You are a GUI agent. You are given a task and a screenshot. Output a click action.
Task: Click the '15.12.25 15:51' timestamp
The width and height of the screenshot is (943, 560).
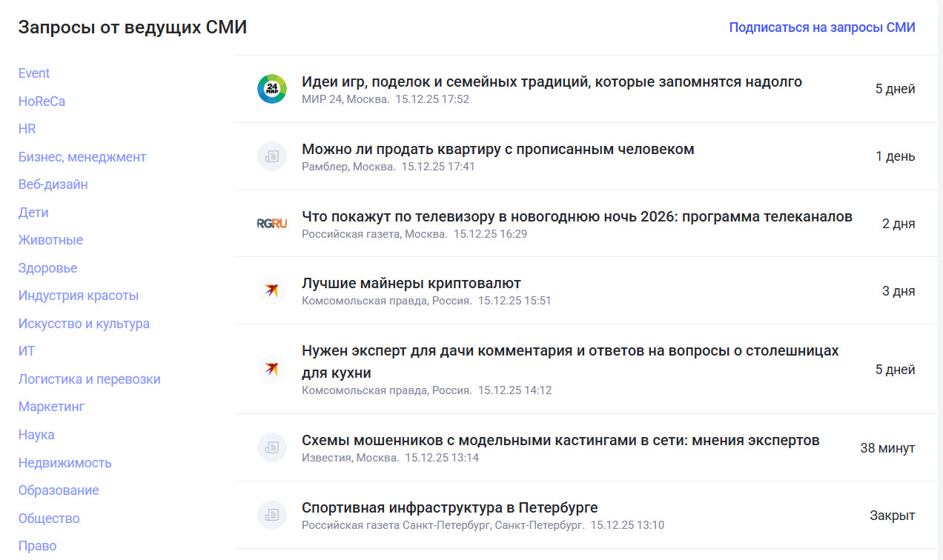tap(514, 301)
